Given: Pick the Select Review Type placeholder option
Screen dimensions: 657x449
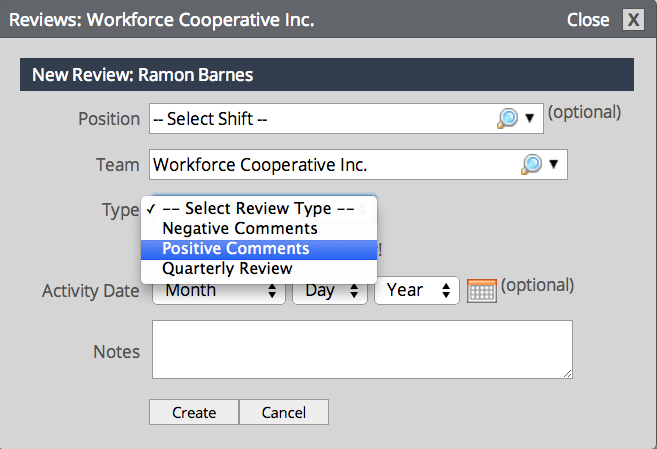Looking at the screenshot, I should 259,209.
